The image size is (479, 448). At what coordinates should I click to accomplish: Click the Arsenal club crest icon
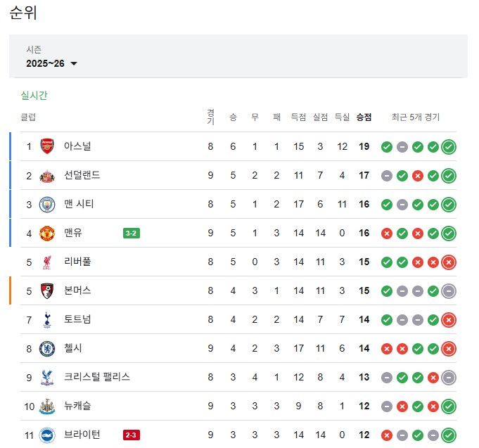point(47,146)
